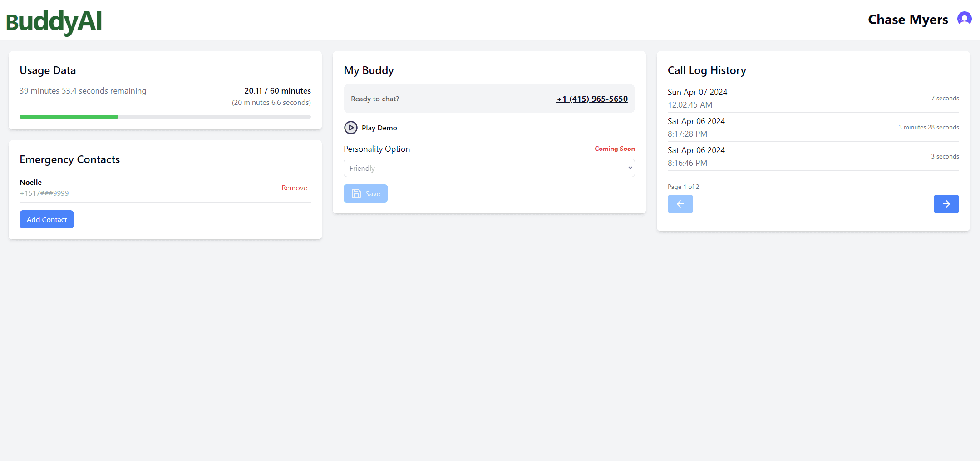Viewport: 980px width, 461px height.
Task: Add a new emergency contact
Action: (46, 219)
